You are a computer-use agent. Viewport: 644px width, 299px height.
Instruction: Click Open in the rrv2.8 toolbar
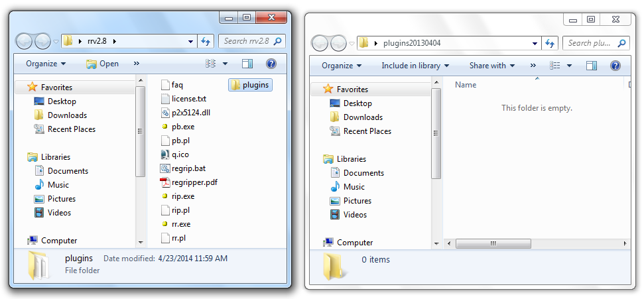click(103, 64)
